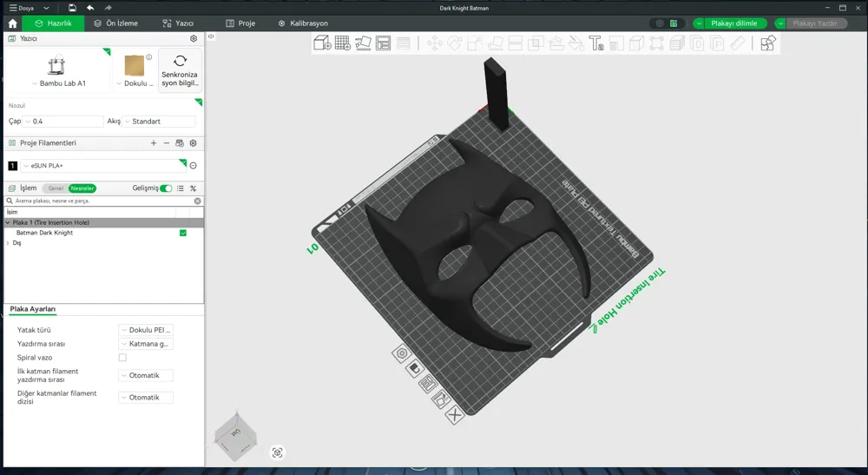Remove last filament with the minus icon
The height and width of the screenshot is (475, 868).
click(x=166, y=142)
